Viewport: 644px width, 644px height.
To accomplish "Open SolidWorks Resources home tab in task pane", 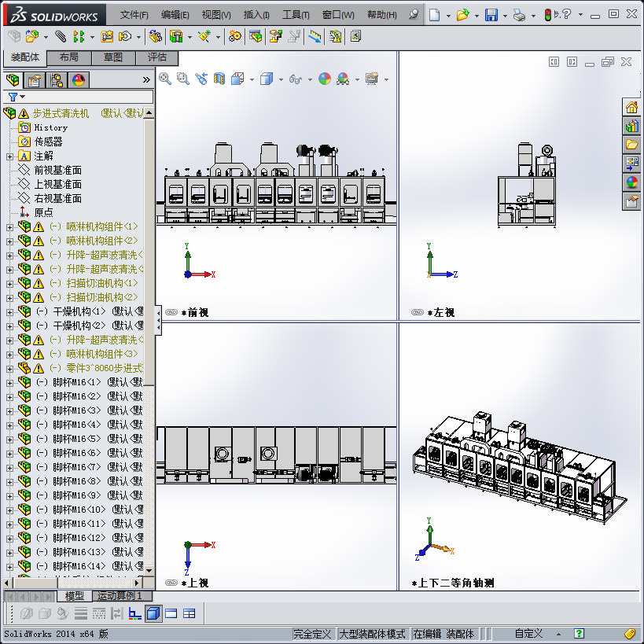I will click(x=631, y=108).
